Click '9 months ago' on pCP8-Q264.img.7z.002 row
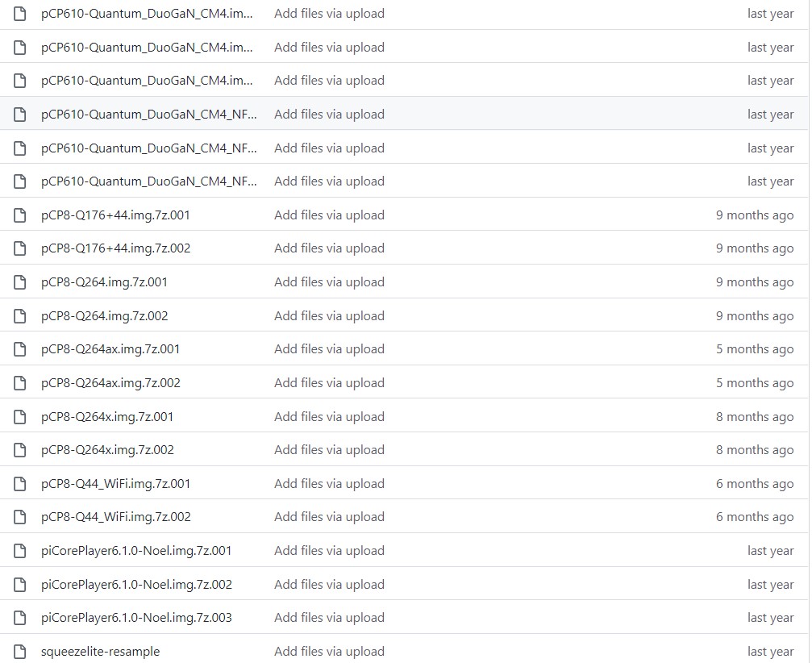This screenshot has width=812, height=663. (755, 316)
